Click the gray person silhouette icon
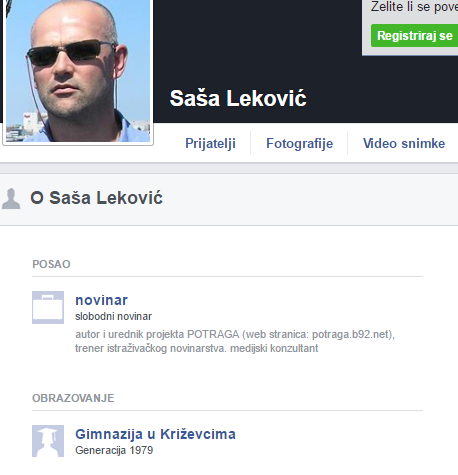 [11, 199]
